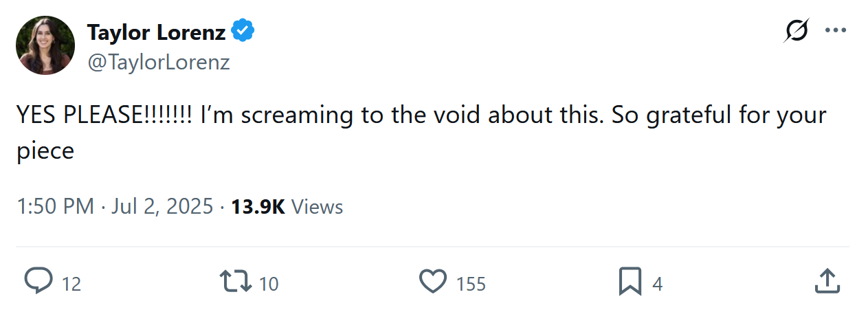868x312 pixels.
Task: Like the post with the heart icon
Action: (x=433, y=282)
